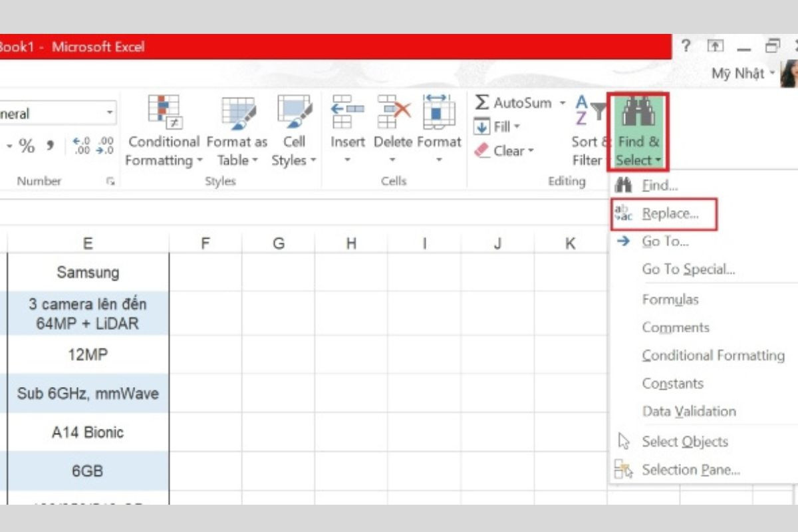Select the A14 Bionic cell
The width and height of the screenshot is (798, 532).
(88, 432)
